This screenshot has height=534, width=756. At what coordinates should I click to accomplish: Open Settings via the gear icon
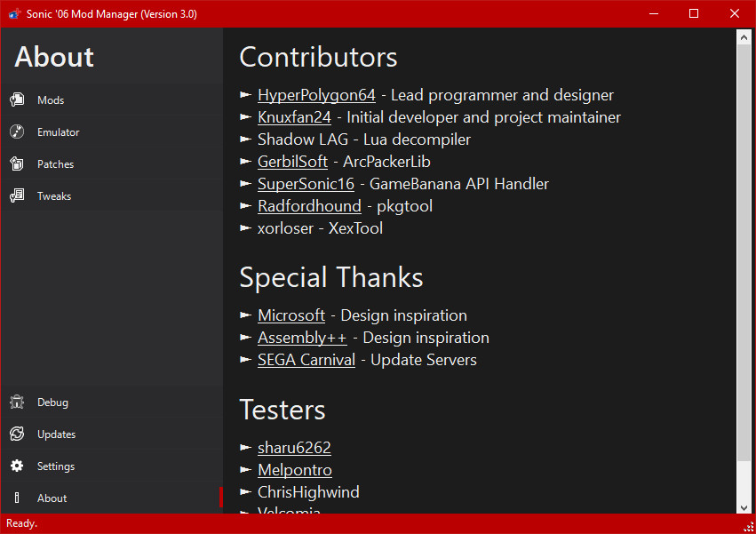click(x=19, y=466)
